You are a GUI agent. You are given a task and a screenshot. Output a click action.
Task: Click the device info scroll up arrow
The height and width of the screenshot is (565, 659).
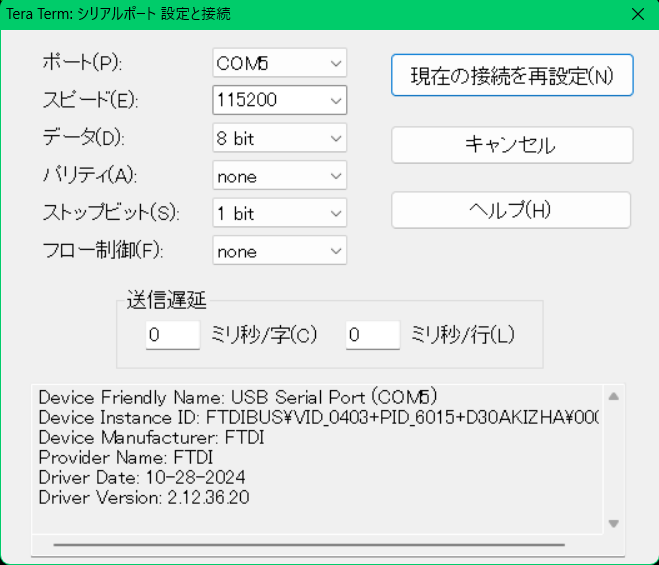[x=614, y=397]
